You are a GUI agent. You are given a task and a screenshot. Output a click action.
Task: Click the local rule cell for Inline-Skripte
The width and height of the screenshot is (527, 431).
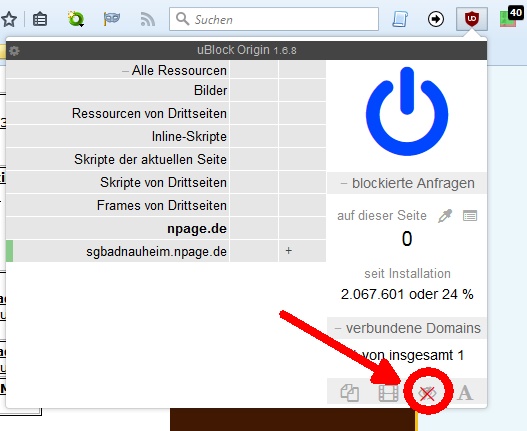(x=302, y=136)
